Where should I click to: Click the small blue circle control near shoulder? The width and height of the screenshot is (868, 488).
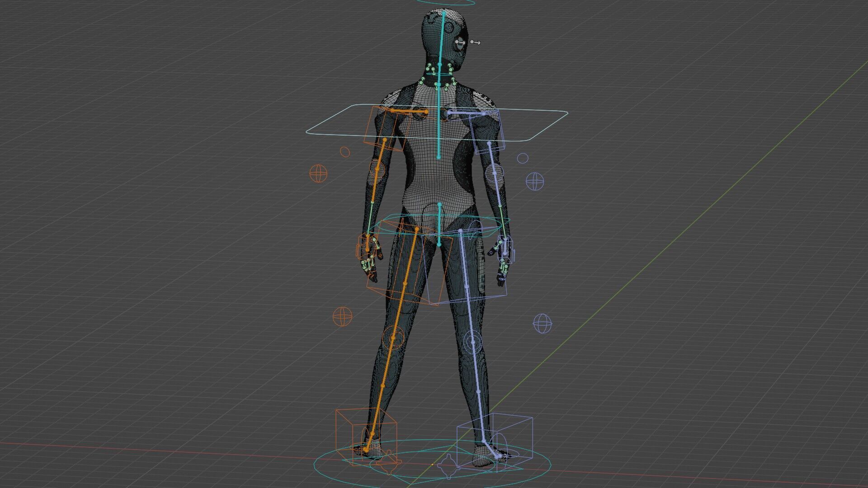click(x=523, y=158)
